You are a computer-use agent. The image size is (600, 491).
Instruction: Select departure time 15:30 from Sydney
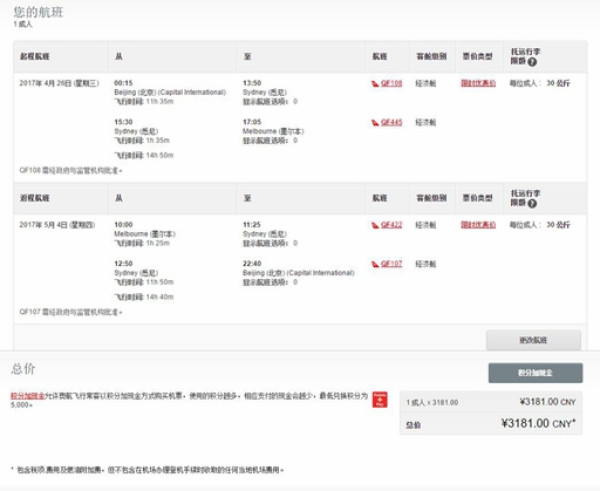coord(123,122)
